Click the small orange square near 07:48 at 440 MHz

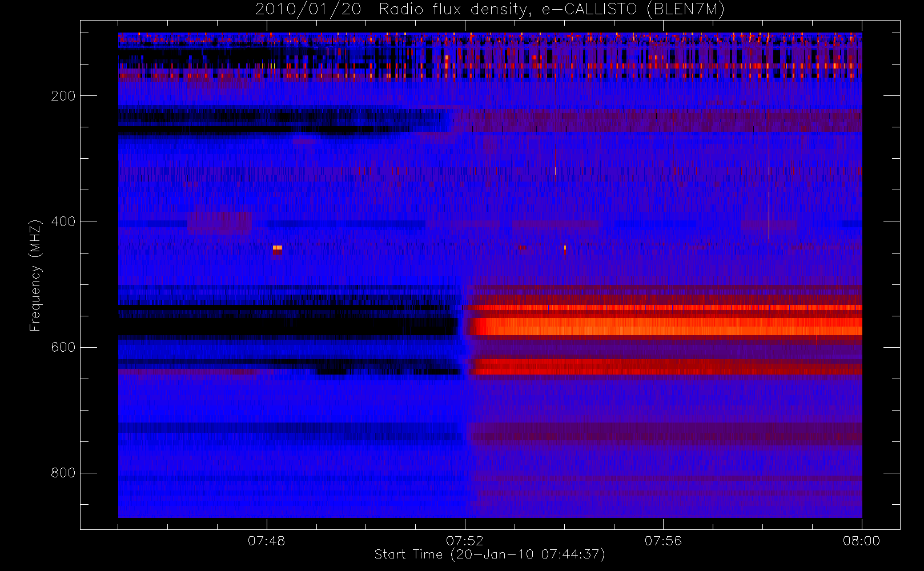coord(277,248)
